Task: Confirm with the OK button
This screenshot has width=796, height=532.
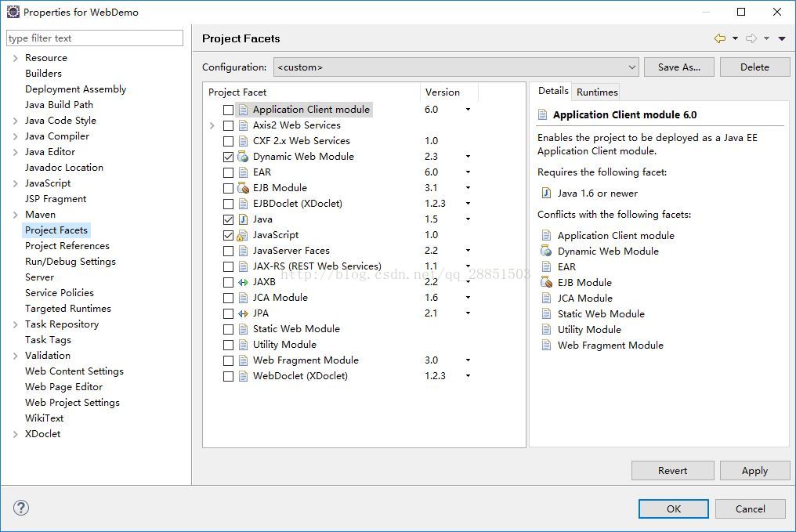Action: [x=674, y=508]
